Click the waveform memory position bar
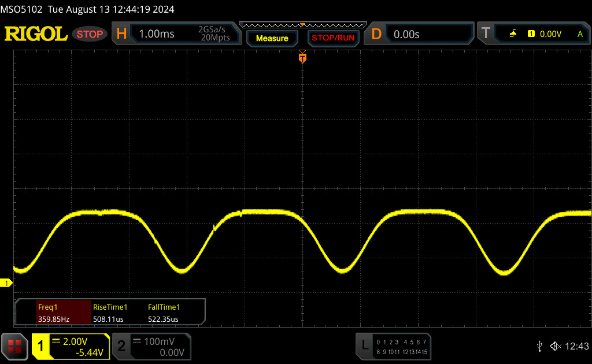The image size is (592, 364). [302, 24]
